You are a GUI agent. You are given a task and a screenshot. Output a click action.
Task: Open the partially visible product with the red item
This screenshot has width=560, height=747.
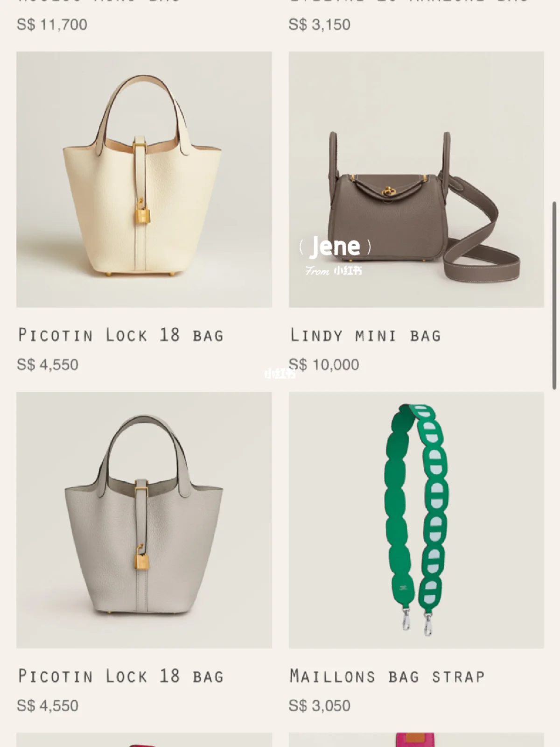point(144,740)
